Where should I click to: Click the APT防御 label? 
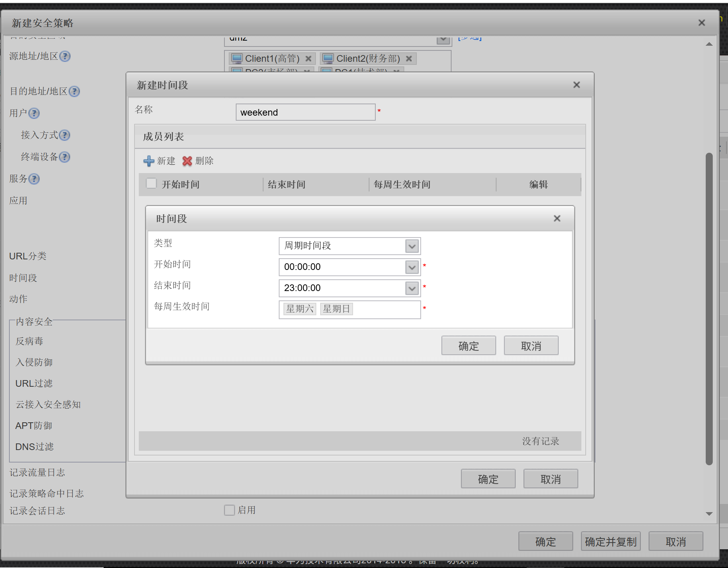pos(34,426)
